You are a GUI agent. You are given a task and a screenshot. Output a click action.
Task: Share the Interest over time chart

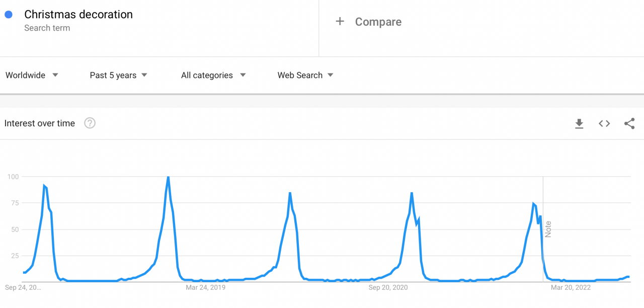click(x=629, y=123)
